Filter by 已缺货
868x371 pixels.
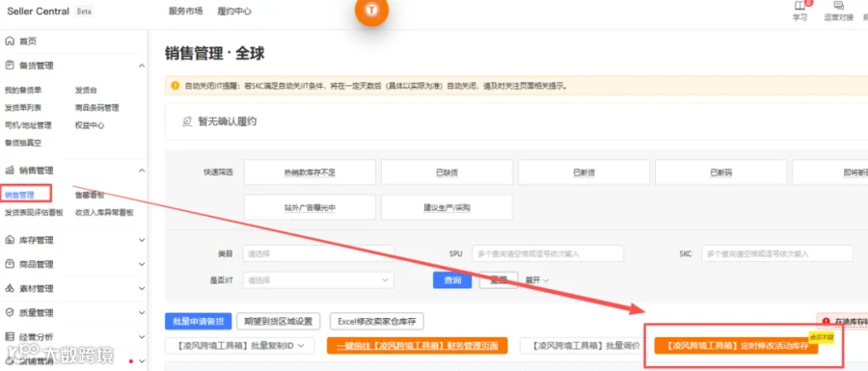[x=447, y=172]
